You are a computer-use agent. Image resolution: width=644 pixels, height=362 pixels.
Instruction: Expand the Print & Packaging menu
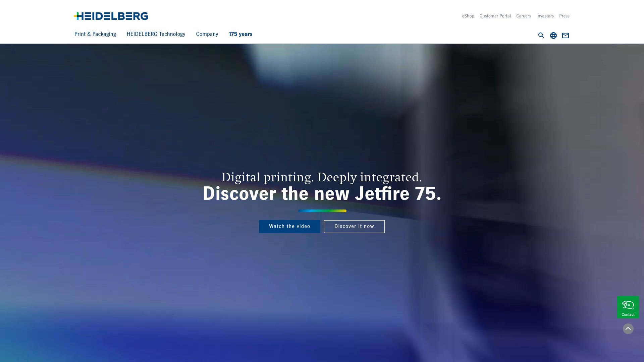click(x=95, y=34)
